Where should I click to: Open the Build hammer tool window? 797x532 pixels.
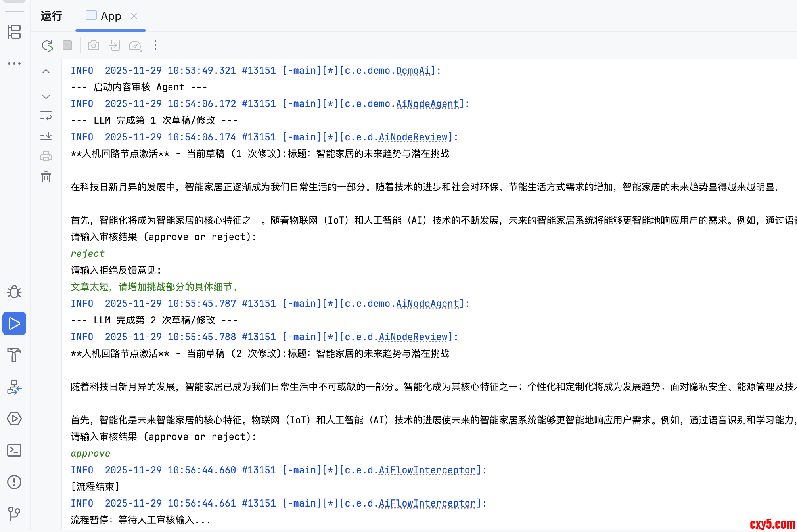14,355
